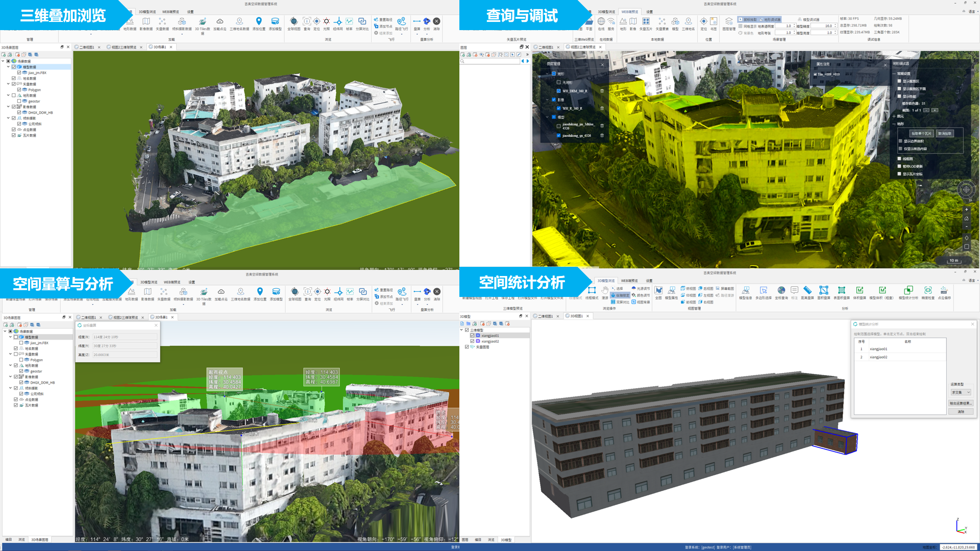Delete the WH_DEM_360_R layer via its trash icon
This screenshot has height=551, width=980.
602,91
